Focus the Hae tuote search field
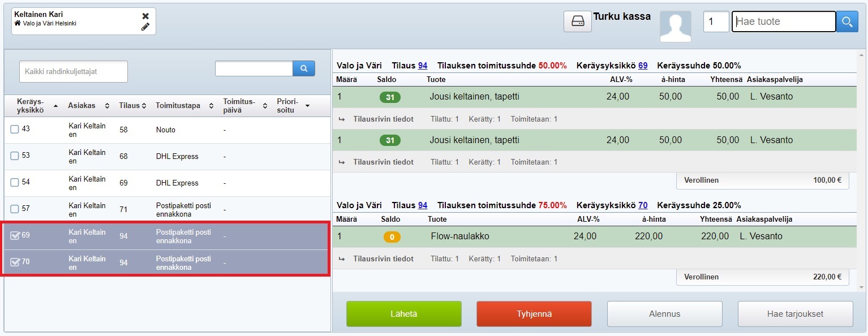This screenshot has width=868, height=336. point(783,21)
